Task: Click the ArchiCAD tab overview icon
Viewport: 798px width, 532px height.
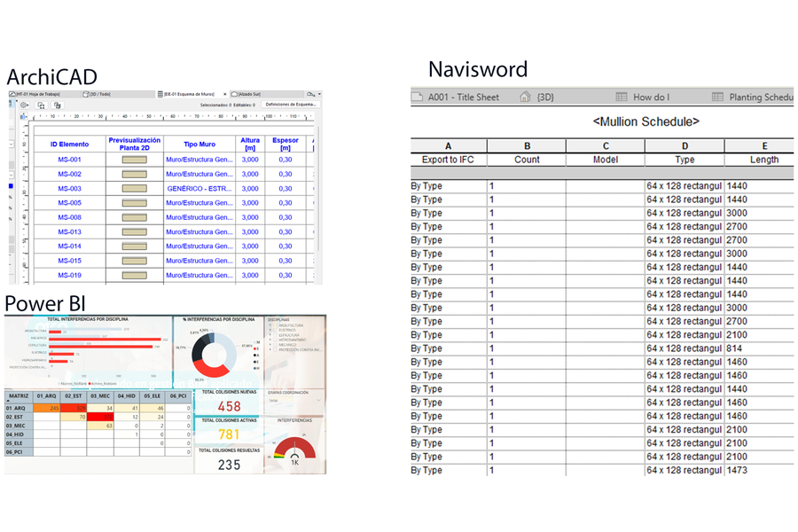Action: coord(310,94)
